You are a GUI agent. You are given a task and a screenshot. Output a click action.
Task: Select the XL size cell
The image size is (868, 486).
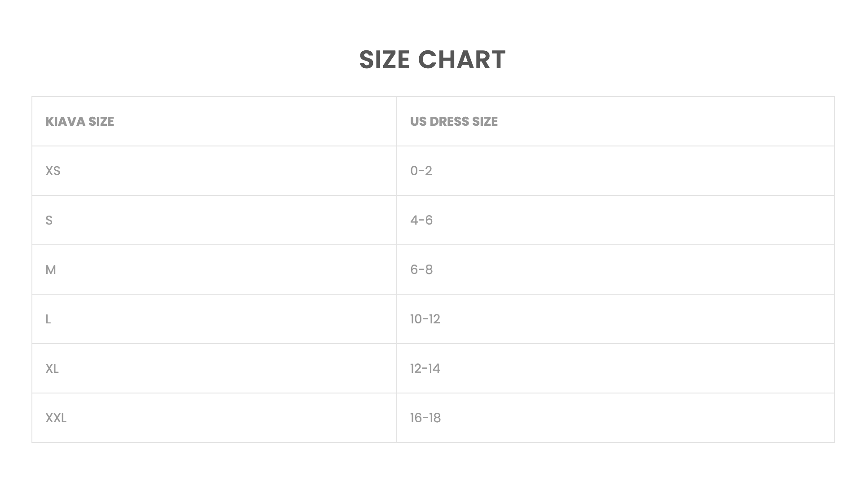tap(52, 368)
